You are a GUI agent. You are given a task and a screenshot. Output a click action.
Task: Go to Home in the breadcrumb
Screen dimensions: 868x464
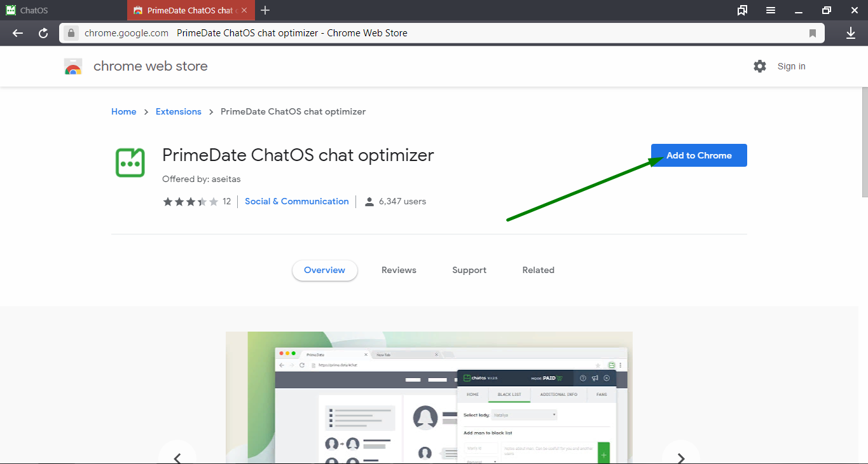click(123, 111)
